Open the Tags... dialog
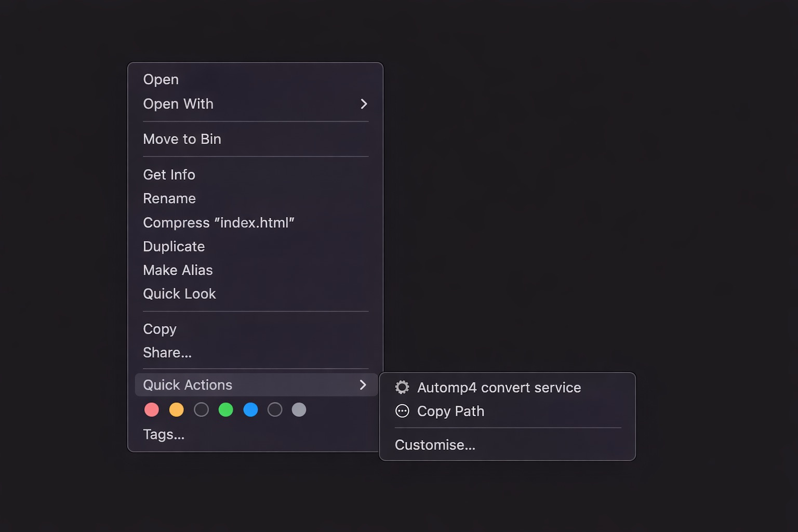This screenshot has height=532, width=798. point(163,434)
